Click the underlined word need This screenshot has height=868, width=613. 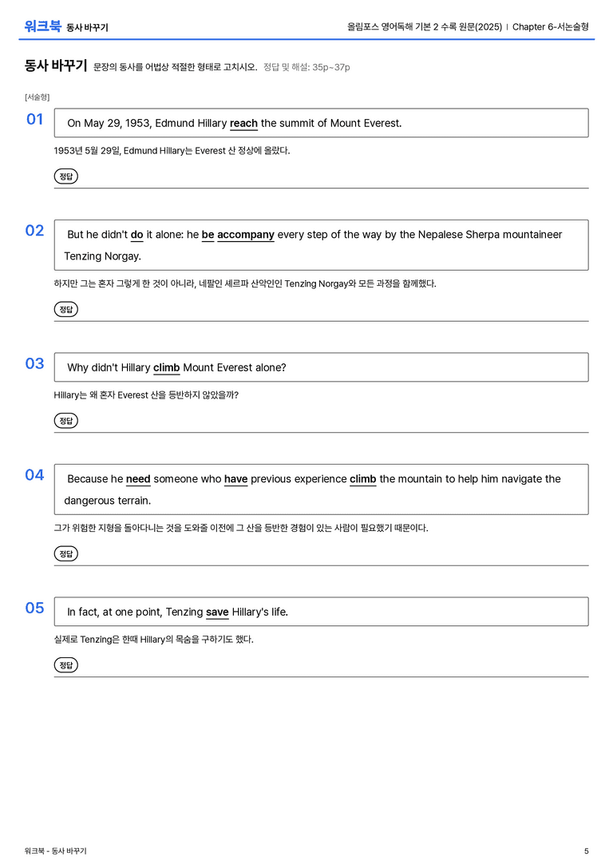(138, 479)
